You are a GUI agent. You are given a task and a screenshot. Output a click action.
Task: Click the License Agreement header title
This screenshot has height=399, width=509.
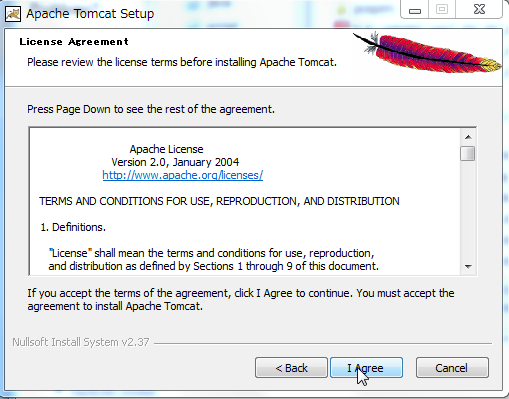[x=74, y=42]
